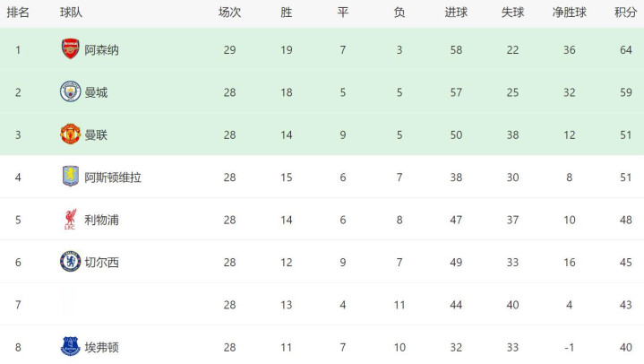This screenshot has height=364, width=644.
Task: Click the Arsenal club crest icon
Action: point(70,49)
